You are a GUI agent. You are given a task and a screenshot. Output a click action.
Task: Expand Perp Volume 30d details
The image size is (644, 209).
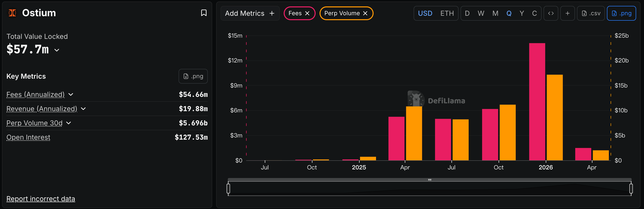(x=69, y=123)
